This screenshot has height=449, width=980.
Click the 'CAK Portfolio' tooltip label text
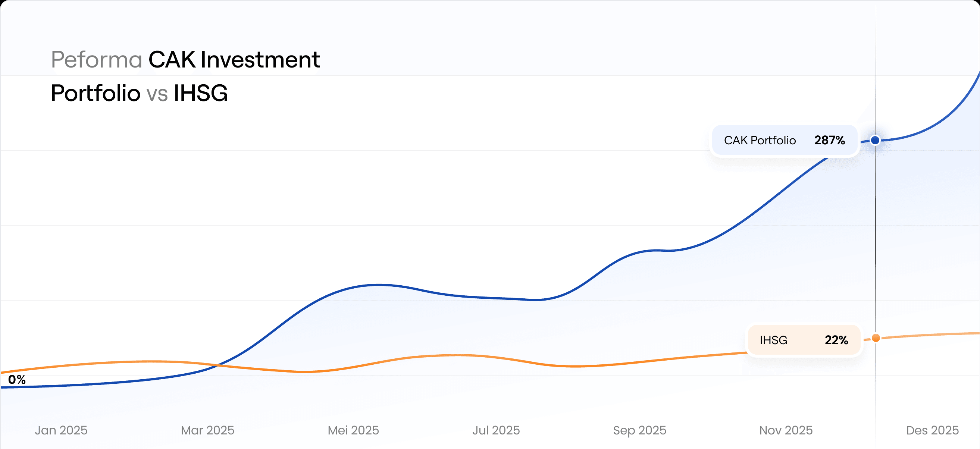coord(760,140)
